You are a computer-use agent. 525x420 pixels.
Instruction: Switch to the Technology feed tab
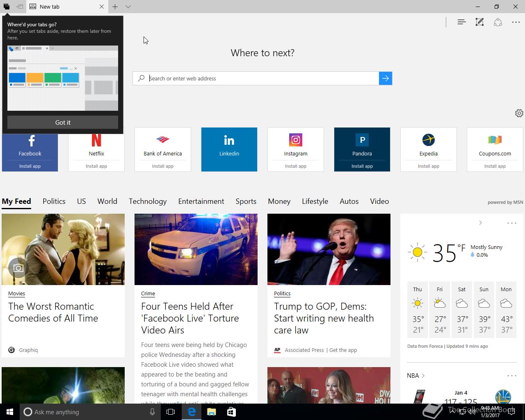click(148, 201)
